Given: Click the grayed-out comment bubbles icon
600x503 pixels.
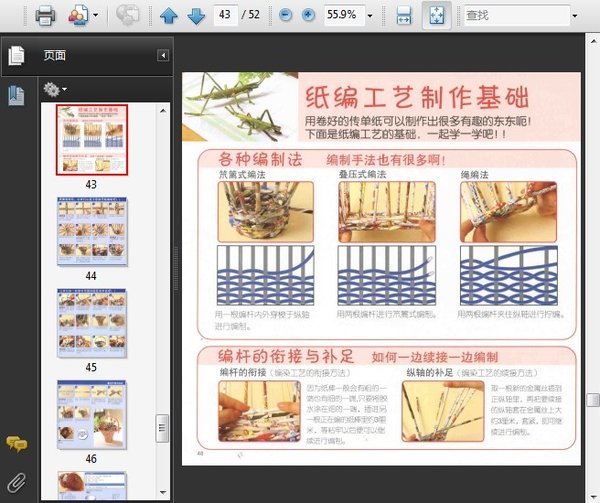Looking at the screenshot, I should coord(127,16).
